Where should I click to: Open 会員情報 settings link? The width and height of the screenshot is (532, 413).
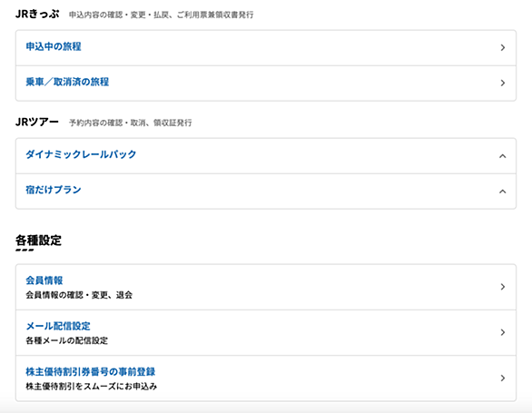[x=44, y=280]
